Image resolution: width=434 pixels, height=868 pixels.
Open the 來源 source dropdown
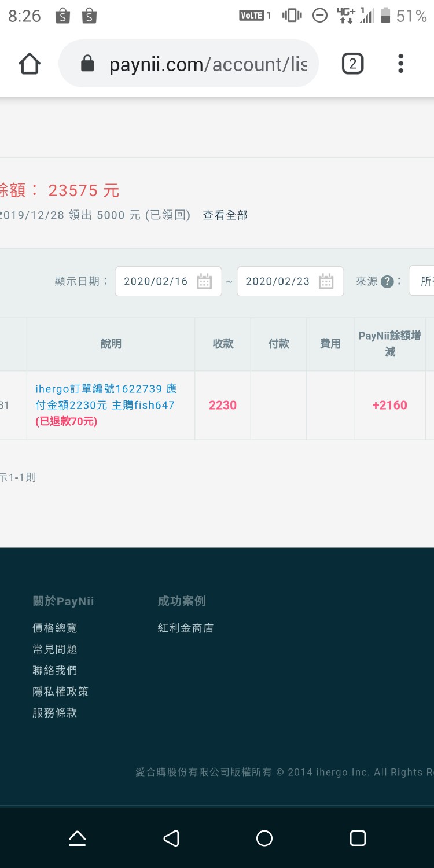(421, 281)
